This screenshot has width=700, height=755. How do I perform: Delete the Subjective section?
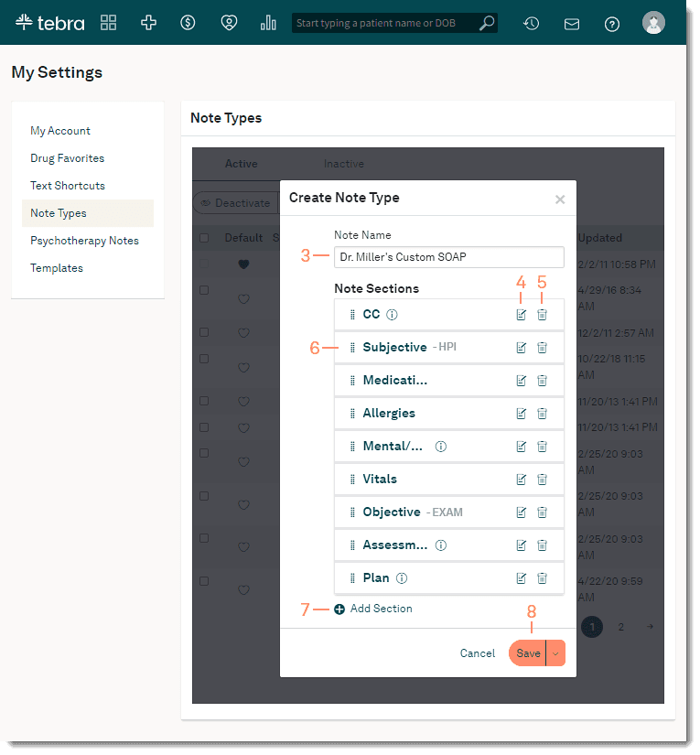[x=542, y=348]
